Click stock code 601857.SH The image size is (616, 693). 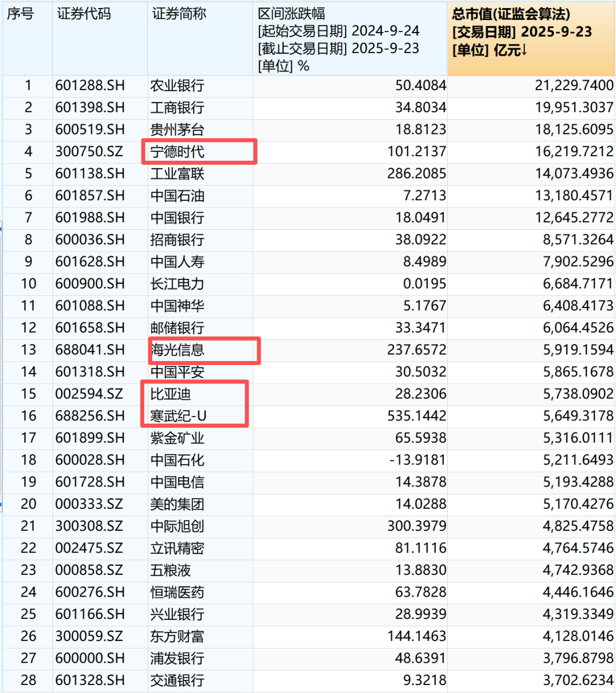pos(90,196)
